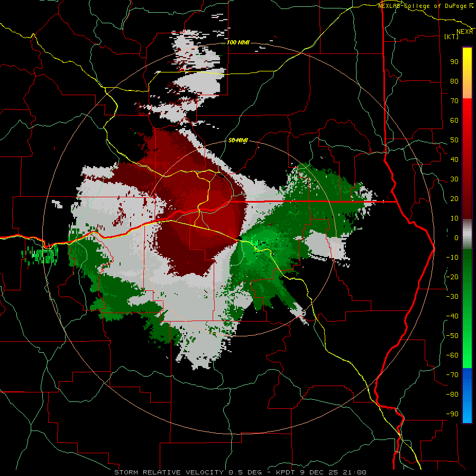The image size is (476, 476).
Task: Click the '-40' value on velocity scale
Action: click(452, 316)
